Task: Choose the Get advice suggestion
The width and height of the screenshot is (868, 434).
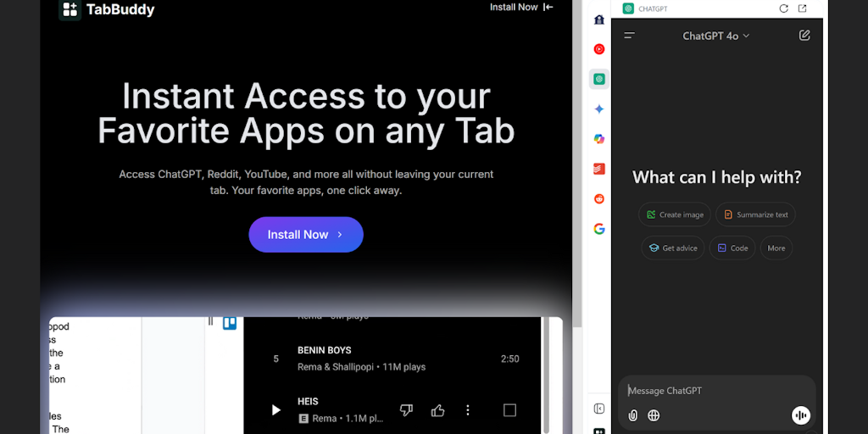Action: (673, 248)
